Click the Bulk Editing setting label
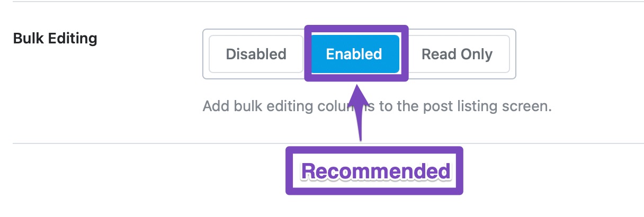 [55, 39]
